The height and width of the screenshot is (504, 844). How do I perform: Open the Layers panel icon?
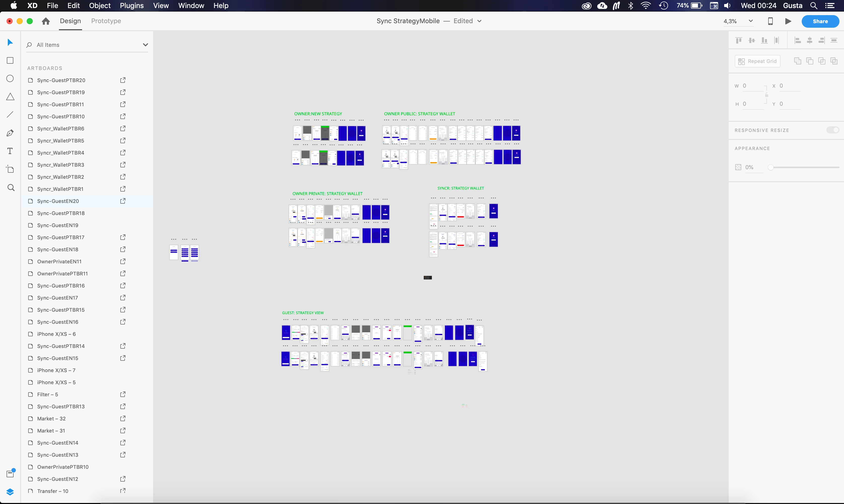10,492
